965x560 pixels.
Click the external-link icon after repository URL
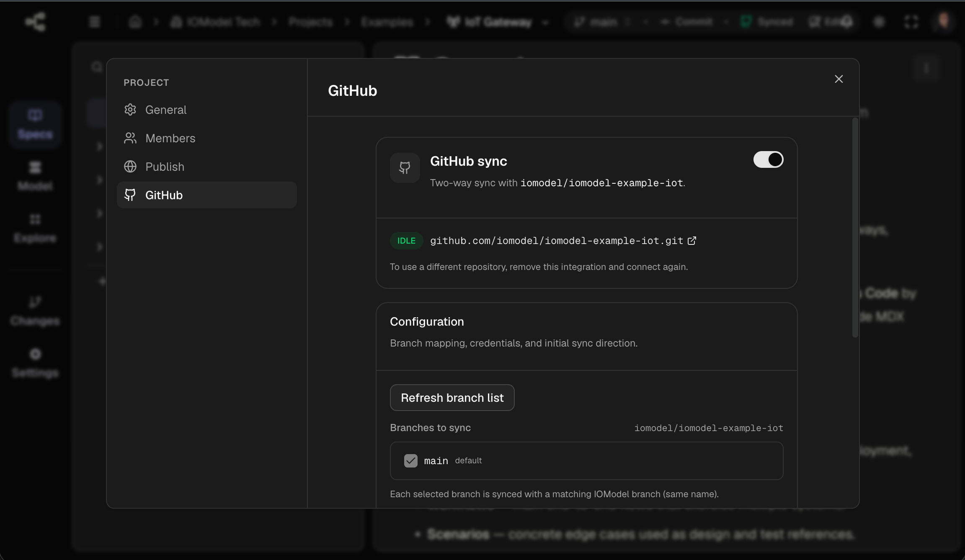click(x=692, y=241)
